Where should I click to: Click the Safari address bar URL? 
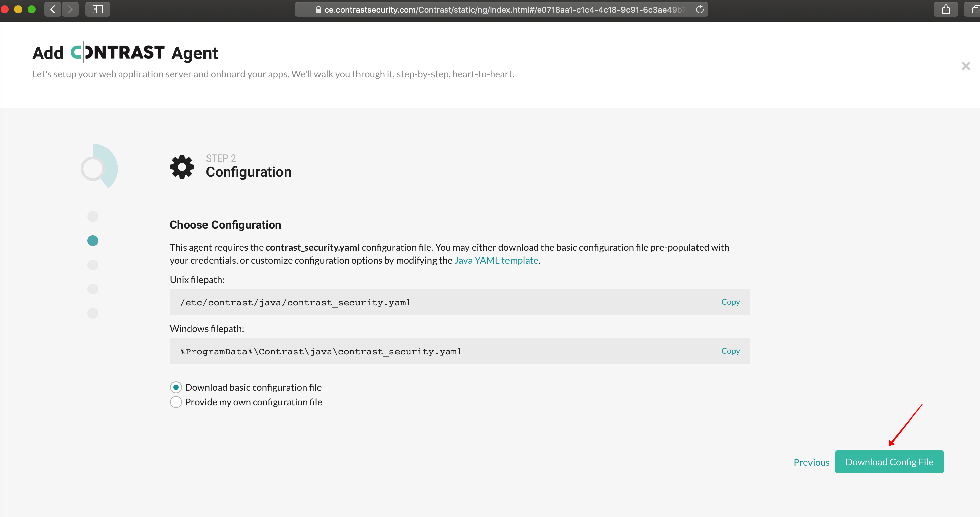tap(501, 9)
